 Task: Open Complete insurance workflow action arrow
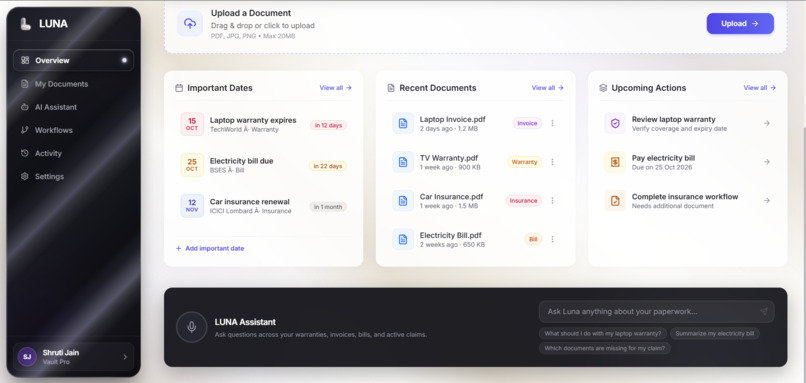[766, 200]
